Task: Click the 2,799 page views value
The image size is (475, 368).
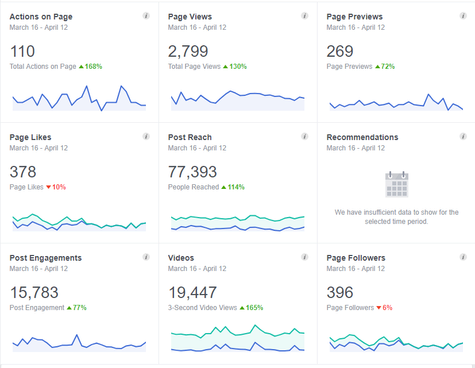Action: 188,51
